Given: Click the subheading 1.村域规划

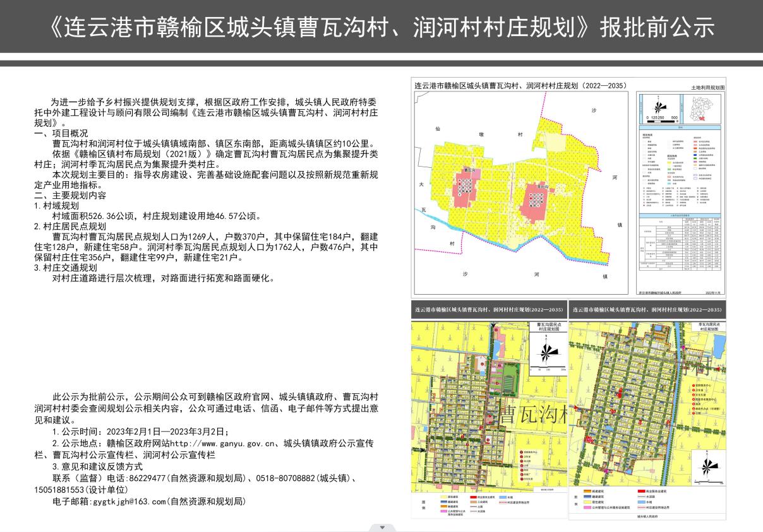Looking at the screenshot, I should click(x=57, y=206).
